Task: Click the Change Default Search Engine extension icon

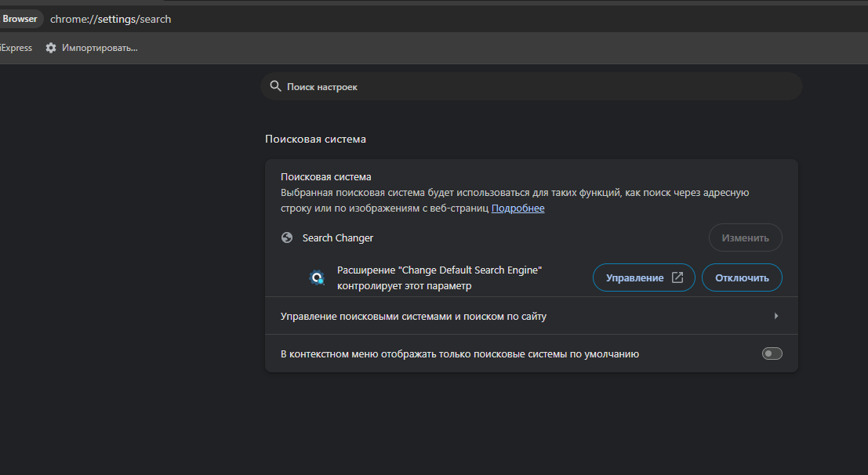Action: click(317, 277)
